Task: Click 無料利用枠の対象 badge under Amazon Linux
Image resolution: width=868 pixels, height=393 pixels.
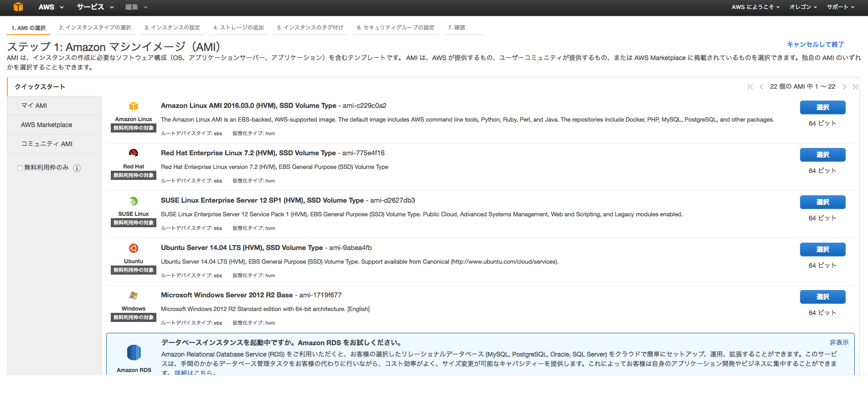Action: tap(134, 128)
